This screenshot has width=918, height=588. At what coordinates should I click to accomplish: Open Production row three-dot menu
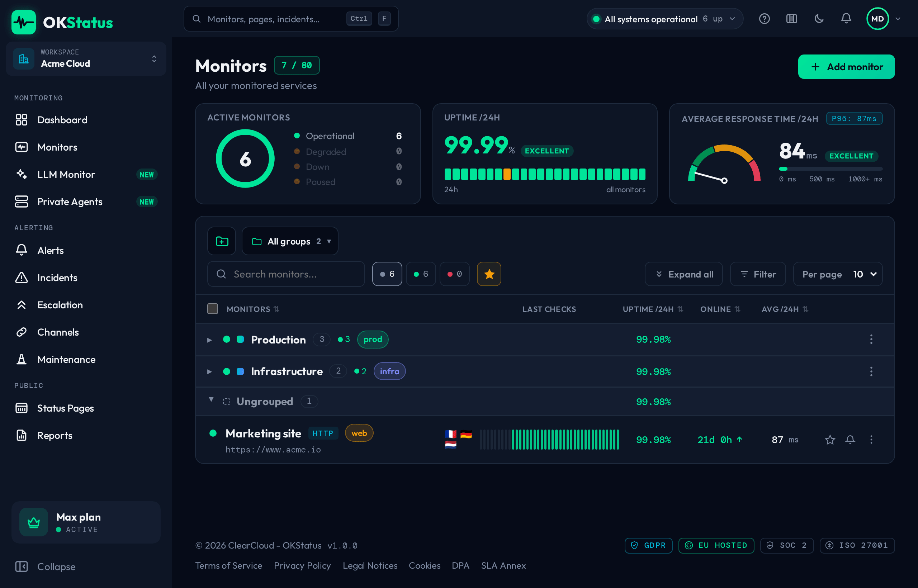pos(871,339)
